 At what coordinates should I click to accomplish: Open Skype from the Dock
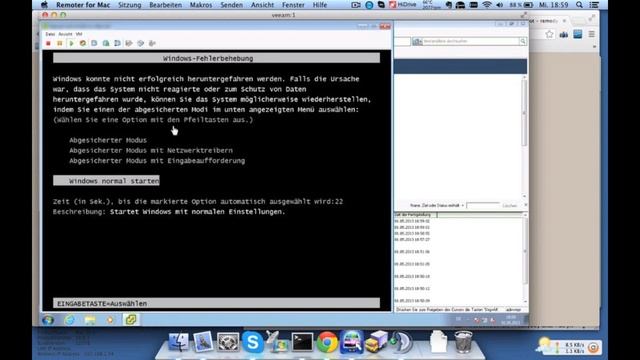253,342
